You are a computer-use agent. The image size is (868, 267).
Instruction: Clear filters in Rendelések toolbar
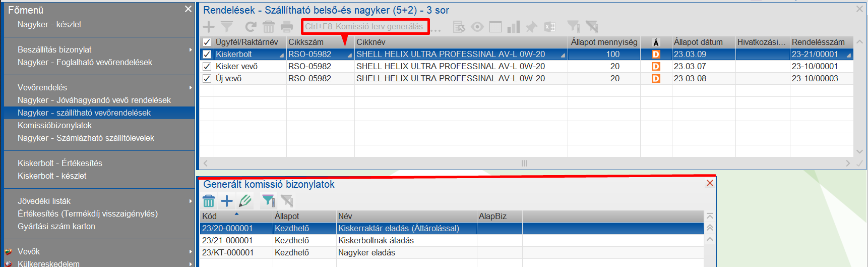coord(592,27)
